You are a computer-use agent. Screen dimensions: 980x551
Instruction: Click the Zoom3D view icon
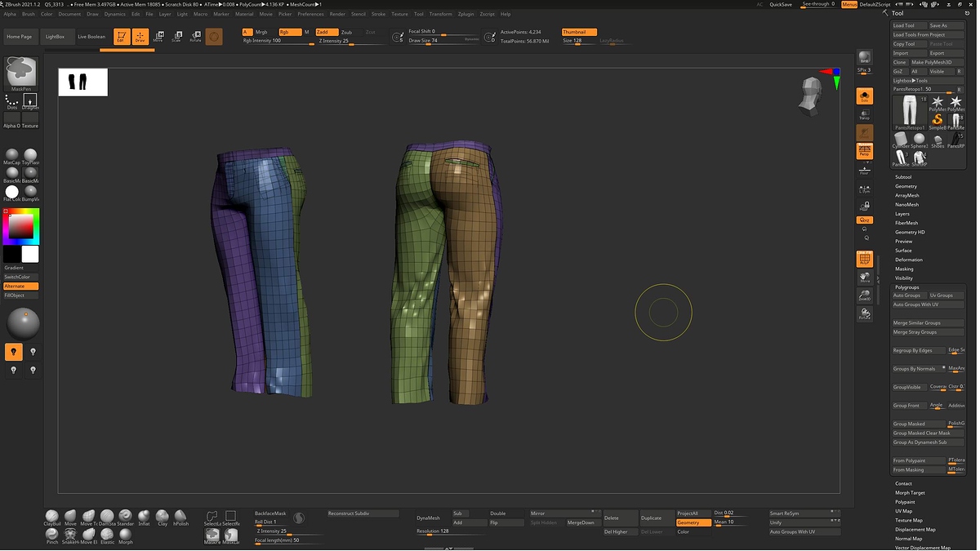click(x=864, y=295)
